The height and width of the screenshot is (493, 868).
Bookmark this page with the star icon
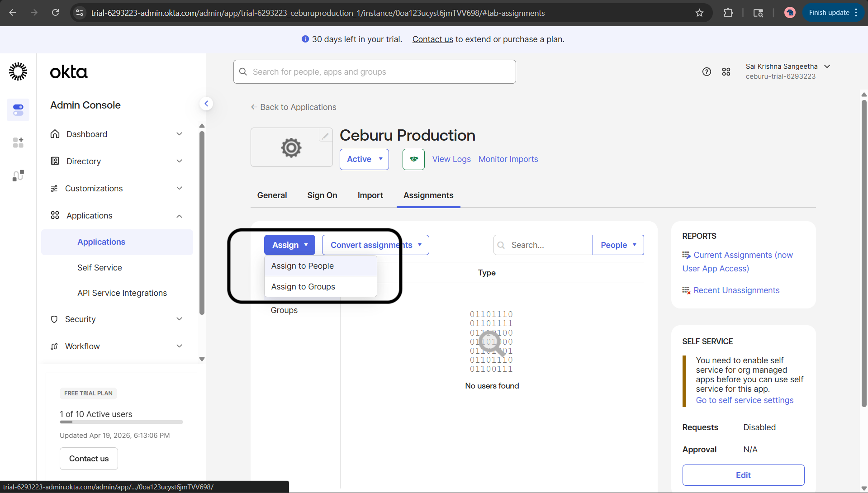(x=699, y=13)
